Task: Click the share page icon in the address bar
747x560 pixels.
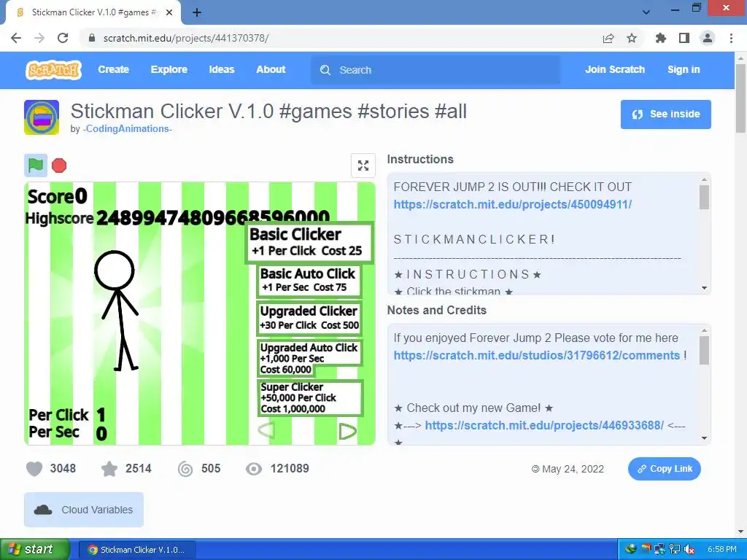Action: point(608,38)
